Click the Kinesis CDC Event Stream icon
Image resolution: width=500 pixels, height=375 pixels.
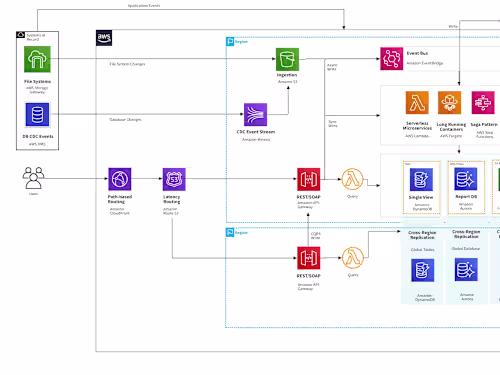tap(255, 114)
